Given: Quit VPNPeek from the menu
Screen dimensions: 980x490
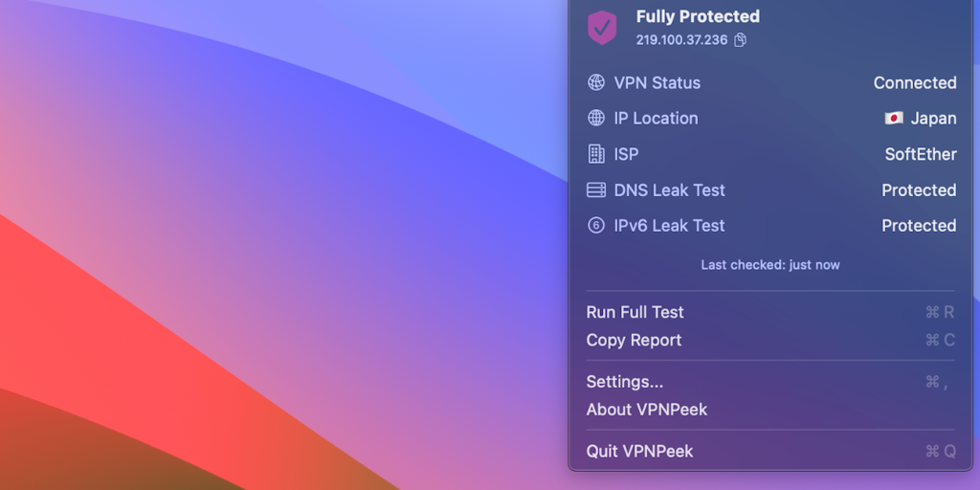Looking at the screenshot, I should coord(640,451).
